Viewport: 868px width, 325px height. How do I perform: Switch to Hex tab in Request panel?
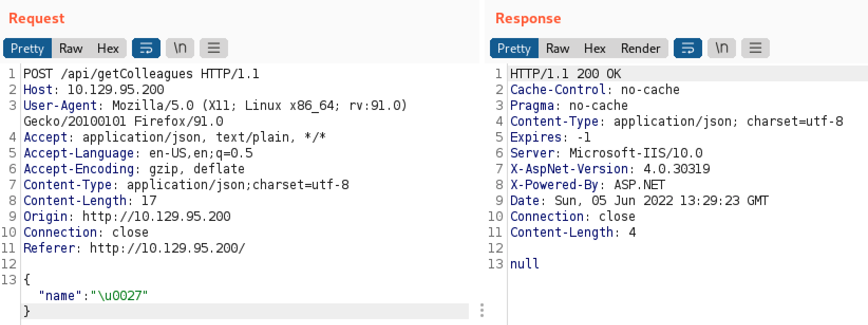[x=108, y=48]
